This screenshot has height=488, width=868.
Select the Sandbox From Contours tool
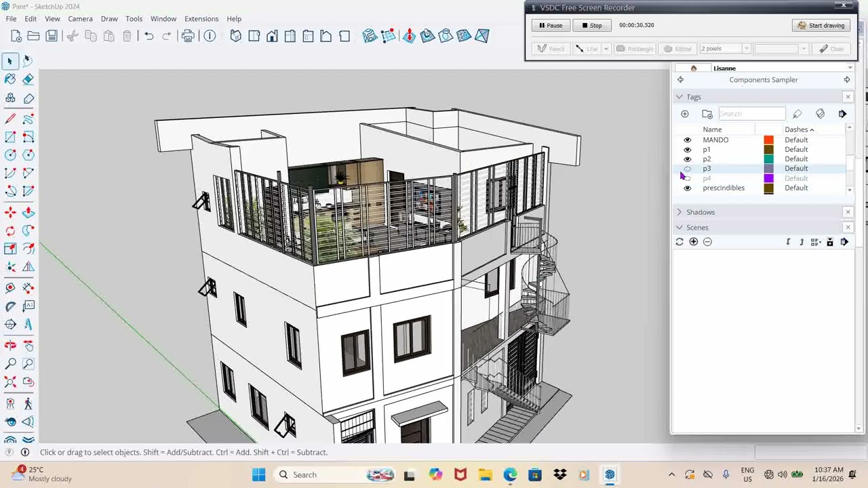point(370,36)
